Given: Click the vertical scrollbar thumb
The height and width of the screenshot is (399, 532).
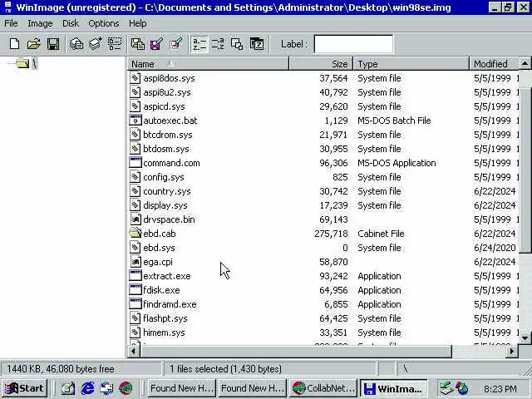Looking at the screenshot, I should point(525,170).
